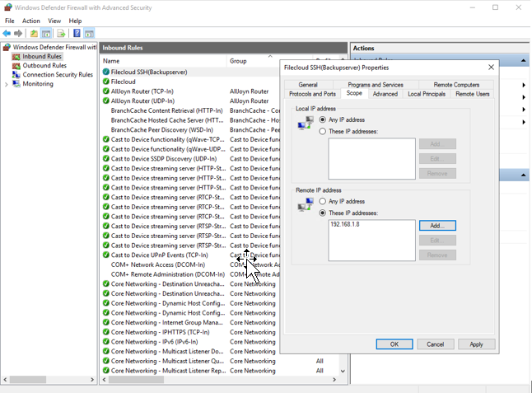Screen dimensions: 532x393
Task: Click the Apply button
Action: coord(476,344)
